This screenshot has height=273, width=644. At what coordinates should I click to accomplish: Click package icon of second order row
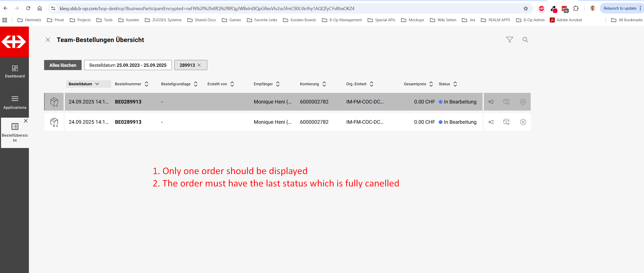(x=54, y=122)
